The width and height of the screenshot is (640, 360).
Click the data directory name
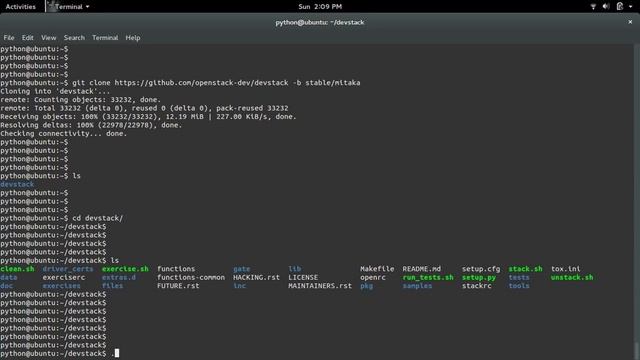9,278
